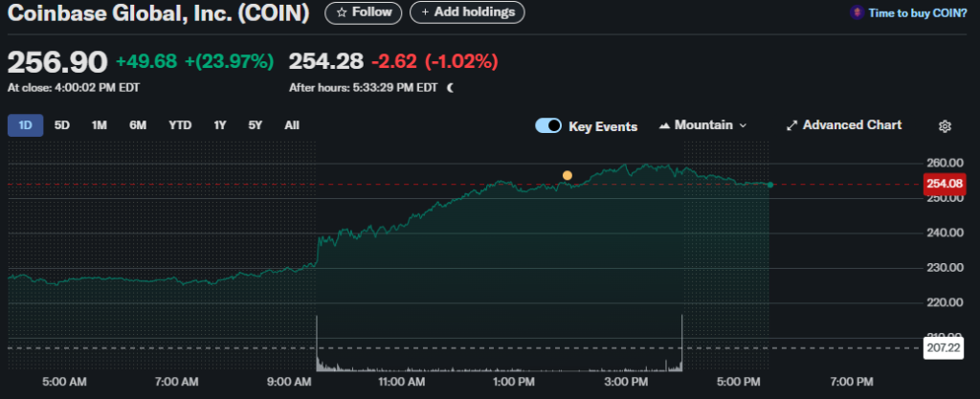Click the 1:00 PM time axis label

coord(516,382)
